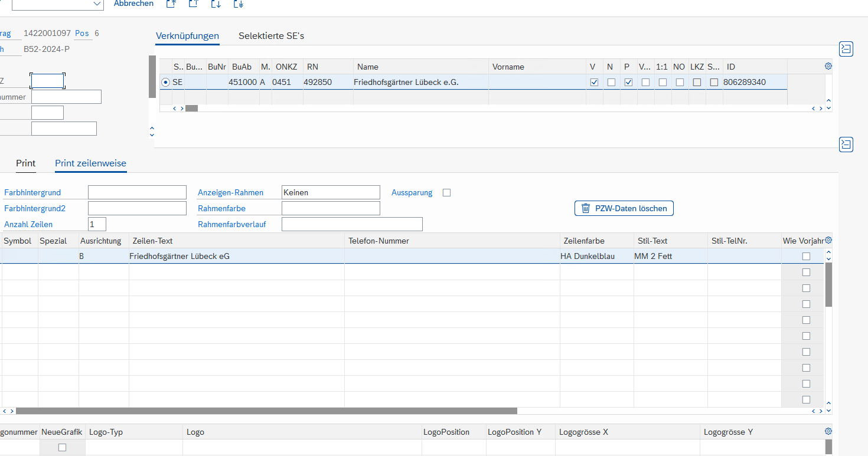Click Logo-Typ column header
This screenshot has width=868, height=456.
click(x=134, y=432)
